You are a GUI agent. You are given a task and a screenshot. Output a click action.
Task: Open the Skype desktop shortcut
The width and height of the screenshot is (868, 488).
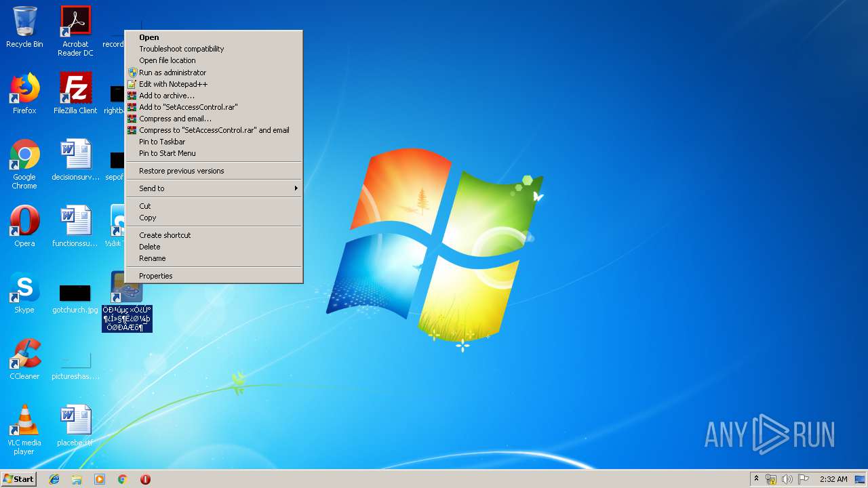point(24,293)
